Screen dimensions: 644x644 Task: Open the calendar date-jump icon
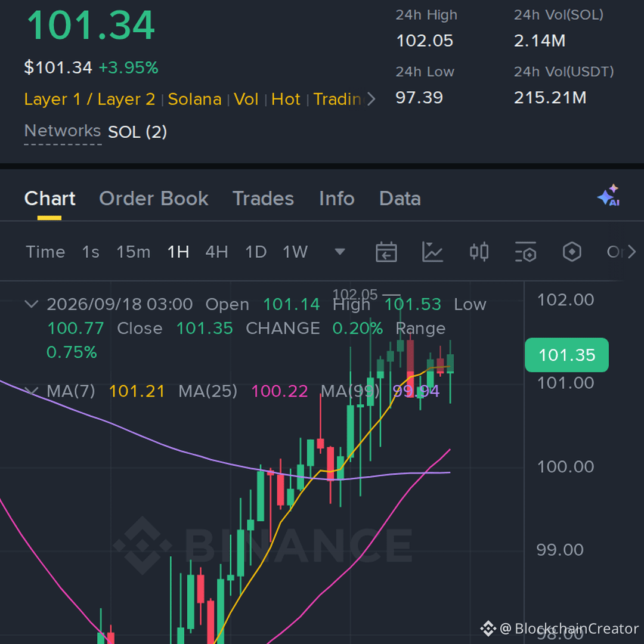pyautogui.click(x=386, y=252)
